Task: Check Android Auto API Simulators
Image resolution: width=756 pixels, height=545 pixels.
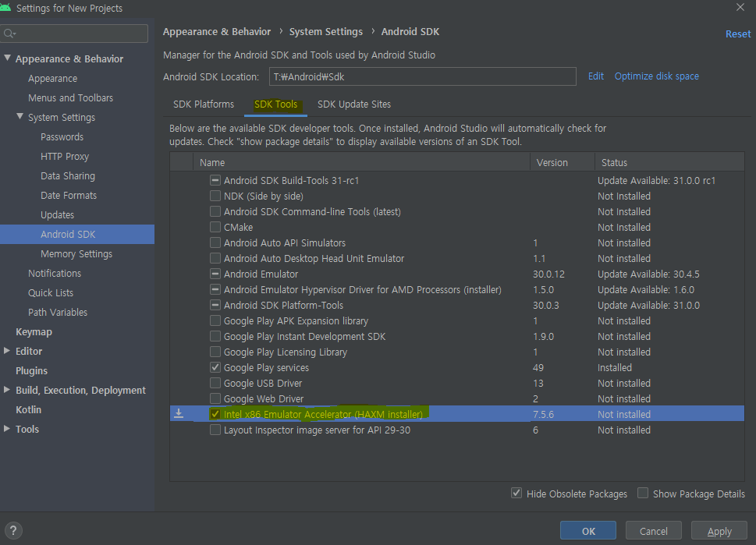Action: pyautogui.click(x=215, y=242)
